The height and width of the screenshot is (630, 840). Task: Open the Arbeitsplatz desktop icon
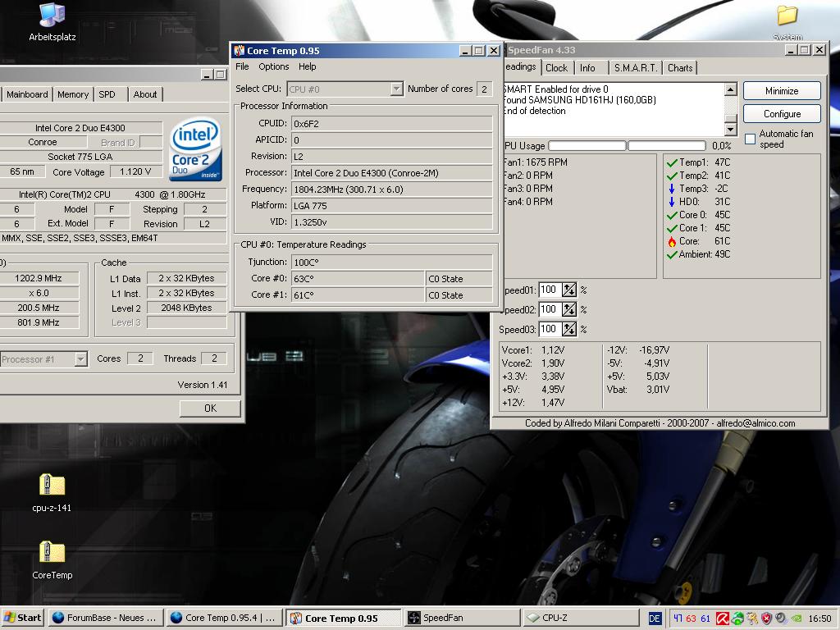coord(52,22)
